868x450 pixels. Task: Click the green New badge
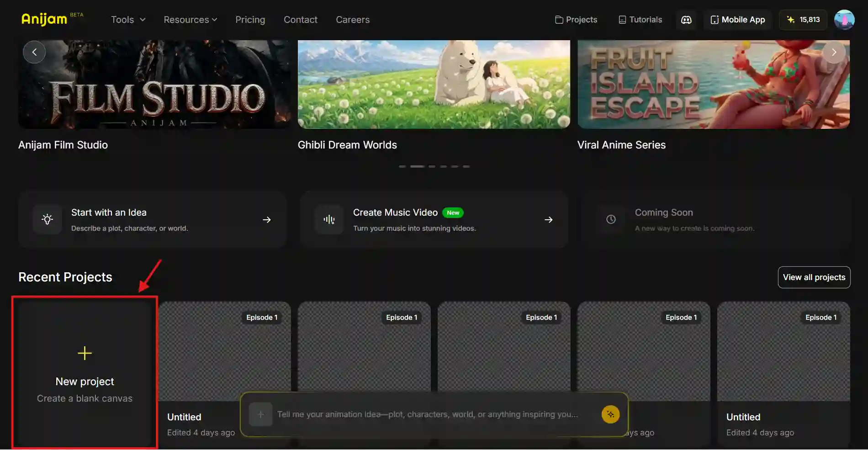[453, 213]
